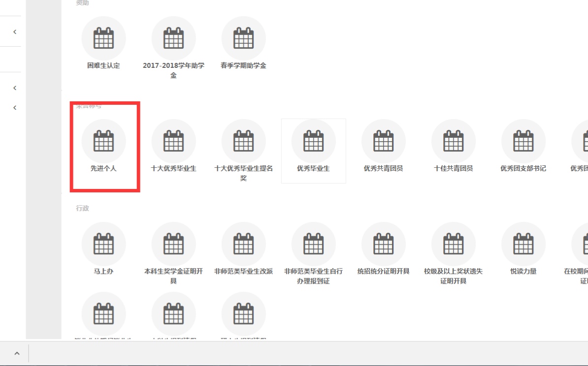
Task: Open the 先进个人 icon in the red box
Action: coord(103,141)
